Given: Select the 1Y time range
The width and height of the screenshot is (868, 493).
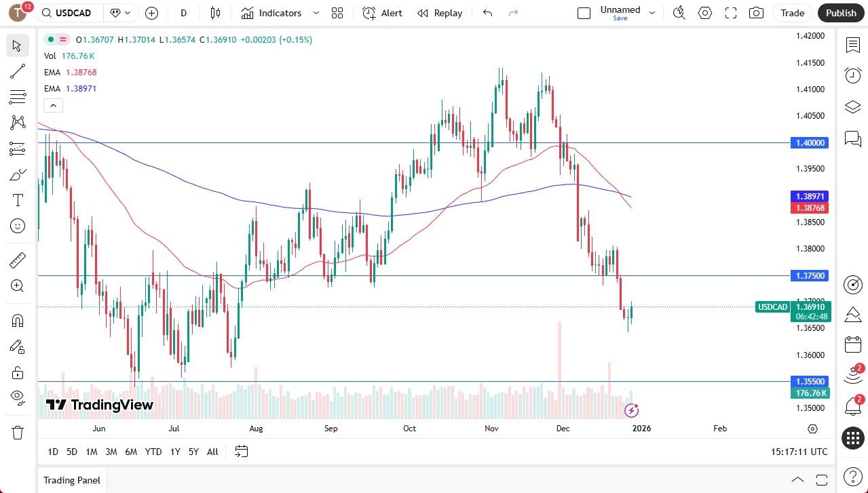Looking at the screenshot, I should [175, 452].
